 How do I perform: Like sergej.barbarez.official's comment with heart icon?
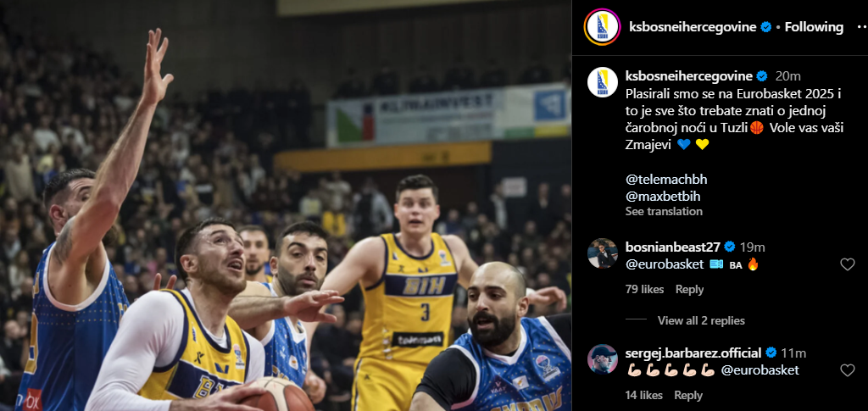(x=848, y=370)
